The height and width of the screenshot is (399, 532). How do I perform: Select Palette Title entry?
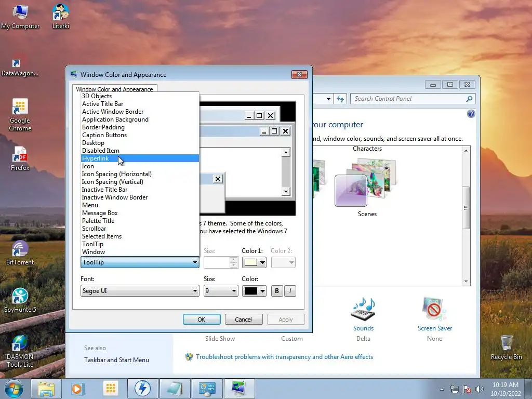[140, 221]
